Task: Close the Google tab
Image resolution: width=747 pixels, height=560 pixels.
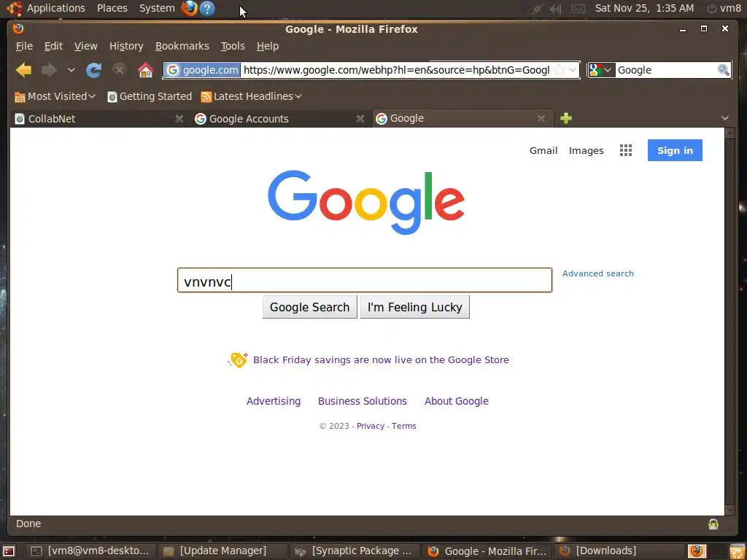Action: pos(541,118)
